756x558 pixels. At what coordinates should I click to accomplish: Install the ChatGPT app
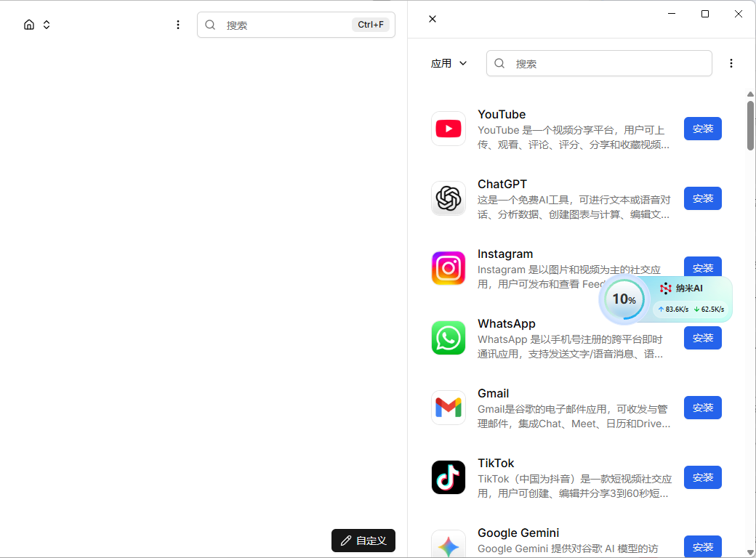(x=702, y=198)
